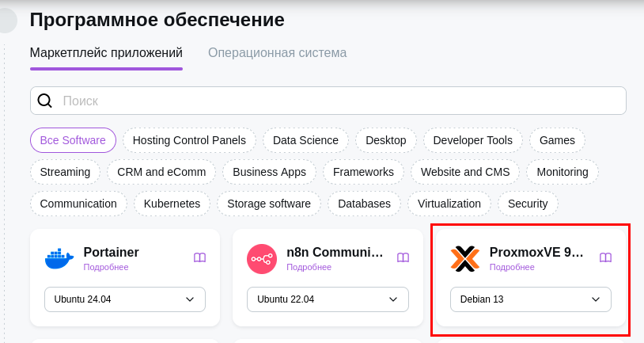
Task: Click the magnifying glass search icon
Action: coord(45,101)
